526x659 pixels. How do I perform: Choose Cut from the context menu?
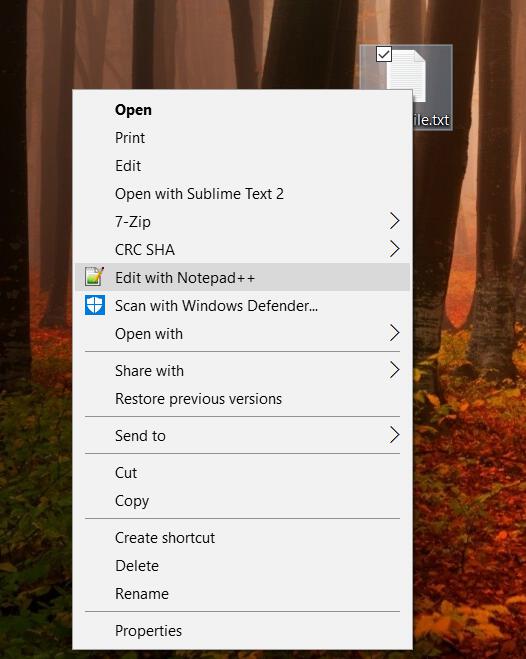pos(242,473)
